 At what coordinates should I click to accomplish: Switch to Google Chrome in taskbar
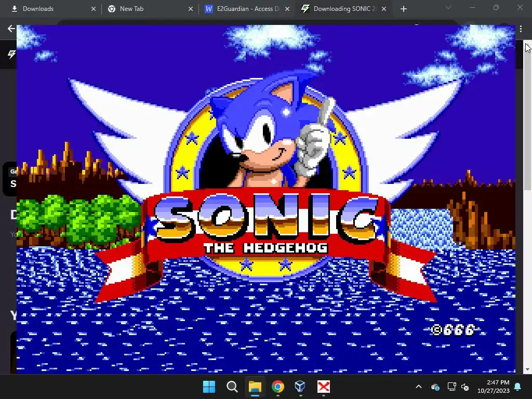(278, 387)
